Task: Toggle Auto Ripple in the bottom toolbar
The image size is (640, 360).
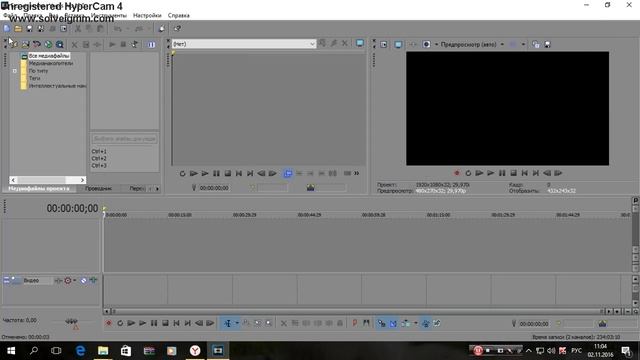Action: click(405, 323)
